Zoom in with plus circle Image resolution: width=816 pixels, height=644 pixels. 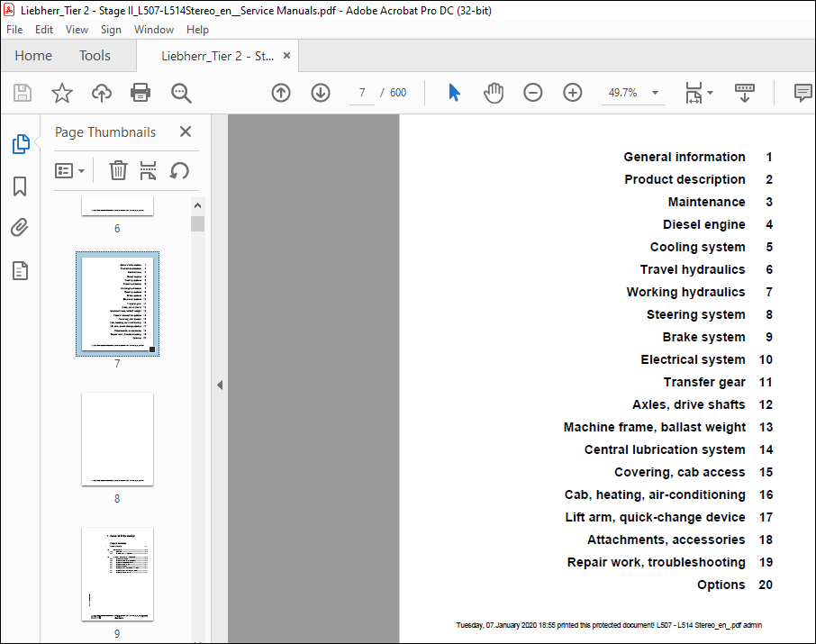click(x=573, y=93)
